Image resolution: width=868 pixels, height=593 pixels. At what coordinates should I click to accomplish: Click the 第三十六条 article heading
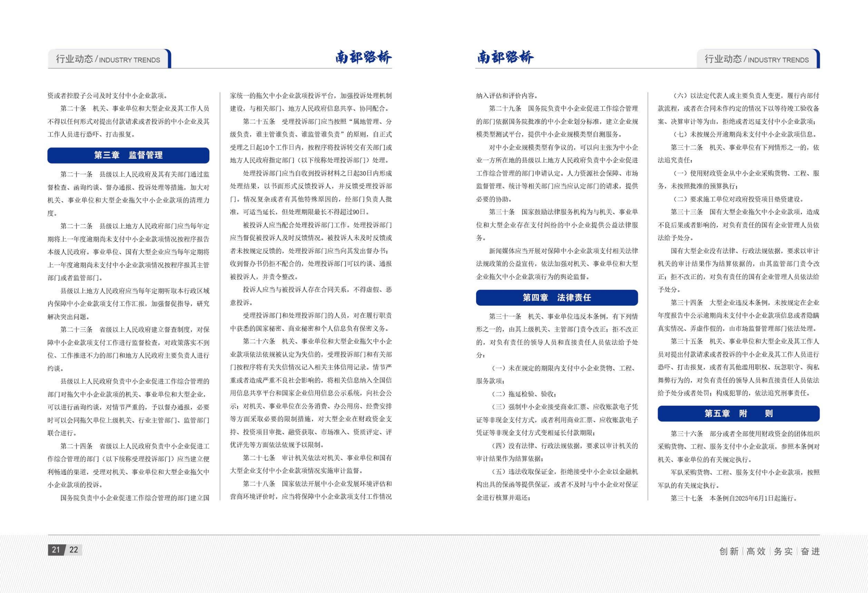(x=687, y=433)
